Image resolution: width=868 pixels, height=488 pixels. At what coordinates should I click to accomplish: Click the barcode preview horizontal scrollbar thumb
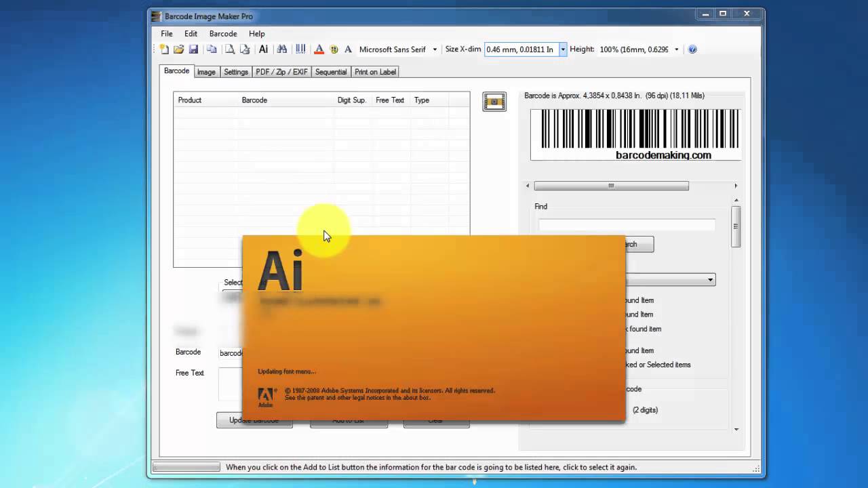(611, 186)
